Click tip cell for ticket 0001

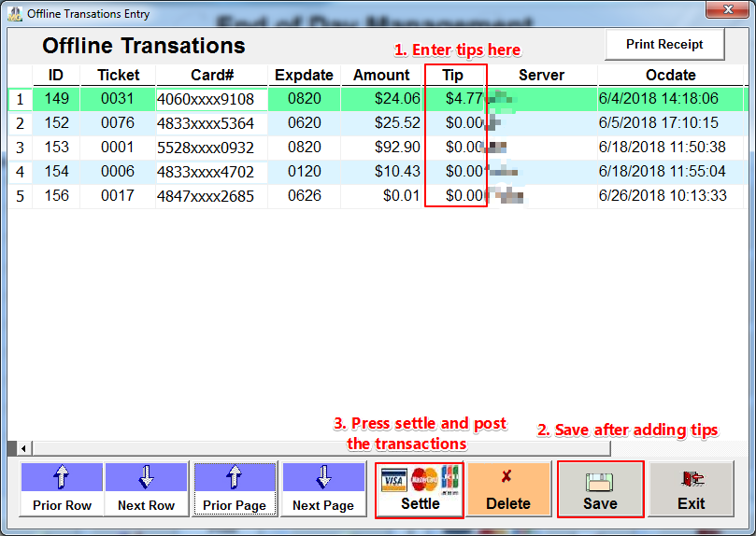click(454, 148)
